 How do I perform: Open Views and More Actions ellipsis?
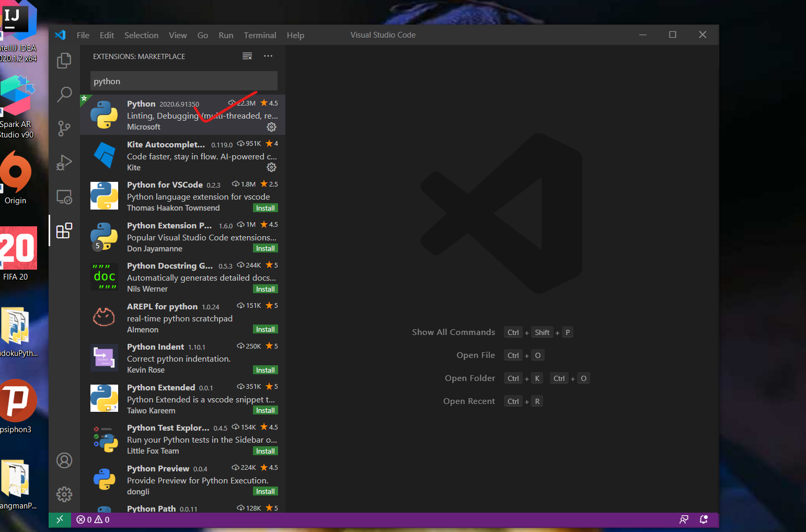[268, 56]
